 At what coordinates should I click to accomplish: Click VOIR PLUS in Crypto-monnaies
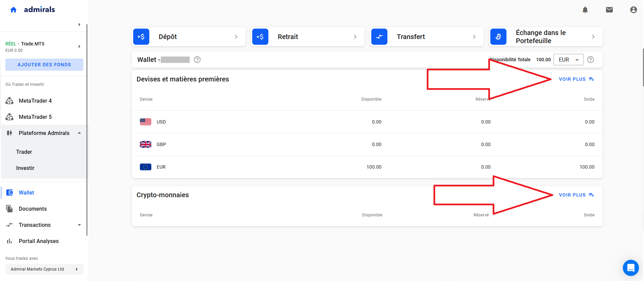pyautogui.click(x=576, y=195)
